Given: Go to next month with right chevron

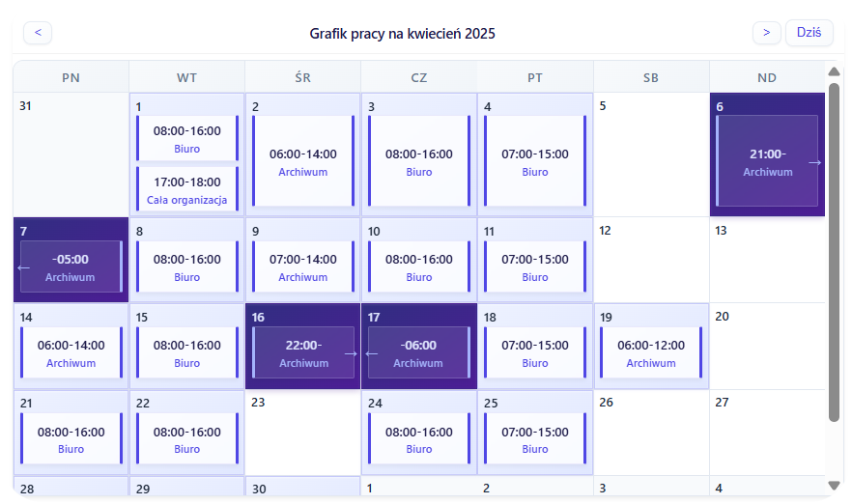Looking at the screenshot, I should coord(767,33).
